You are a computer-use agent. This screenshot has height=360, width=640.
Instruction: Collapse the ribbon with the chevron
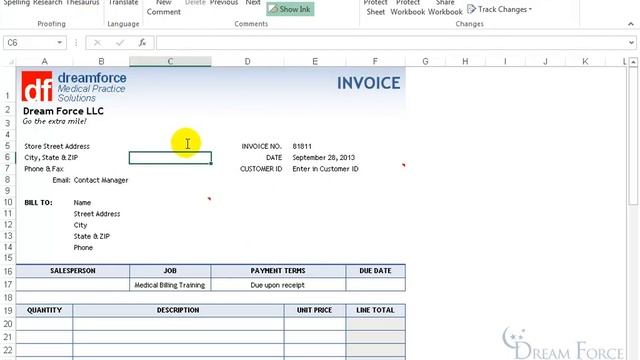[x=631, y=24]
